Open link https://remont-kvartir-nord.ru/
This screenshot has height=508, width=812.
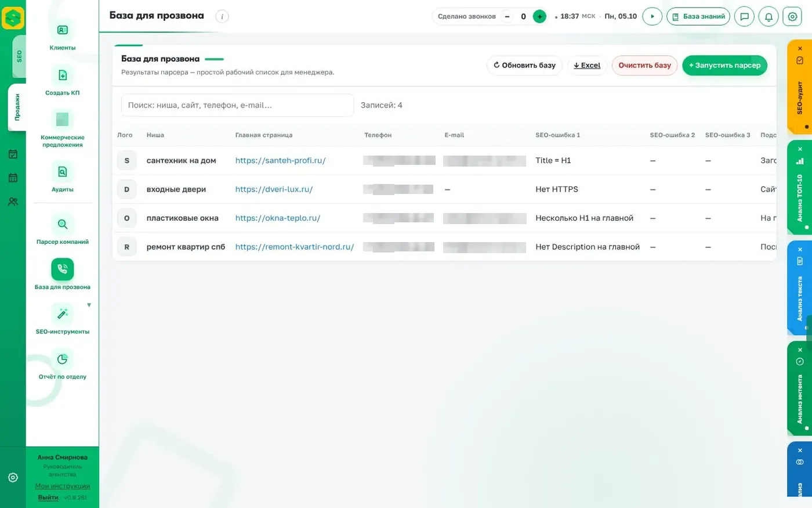pos(295,247)
